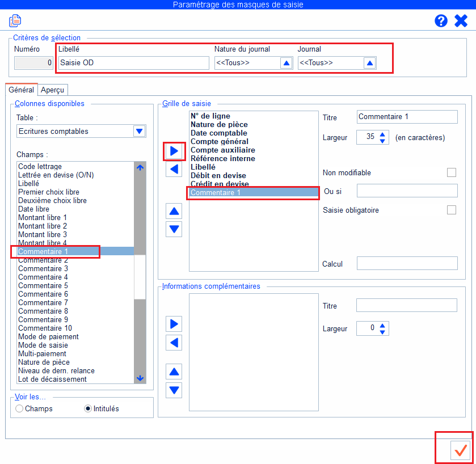Expand the Nature du journal dropdown
476x464 pixels.
point(286,63)
